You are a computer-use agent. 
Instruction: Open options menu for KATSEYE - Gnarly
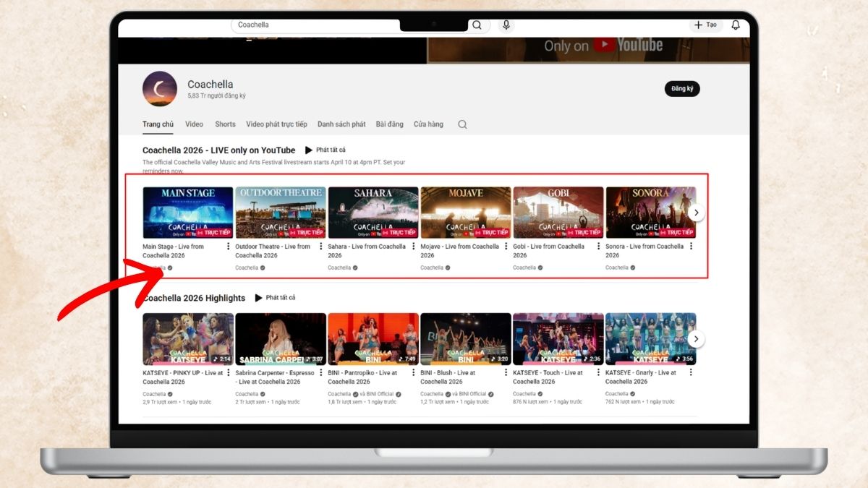click(692, 372)
